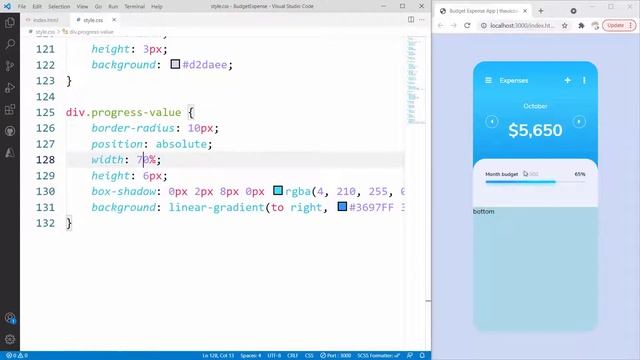Open the hamburger menu in Expenses app
Screen dimensions: 640x360
pos(488,80)
